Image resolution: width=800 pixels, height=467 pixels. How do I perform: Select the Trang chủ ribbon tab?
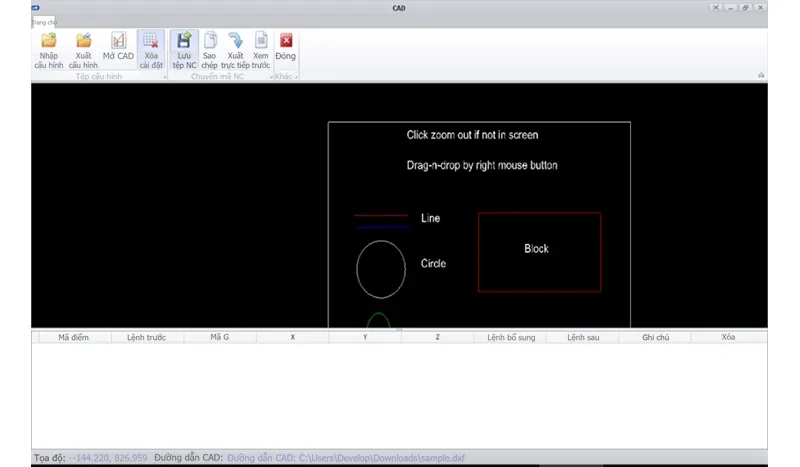44,22
